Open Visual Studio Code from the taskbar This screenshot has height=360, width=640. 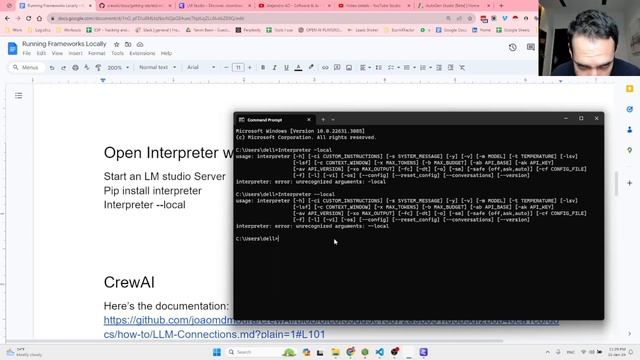(379, 352)
